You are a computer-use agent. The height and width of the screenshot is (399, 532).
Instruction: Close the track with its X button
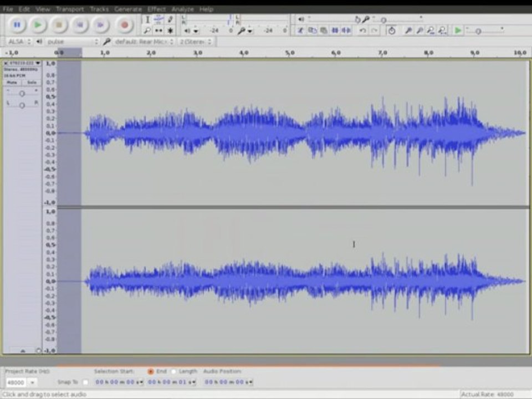[x=6, y=63]
